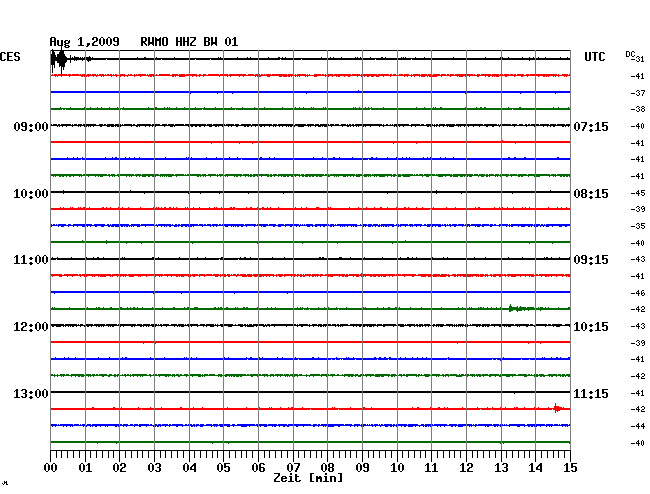Click the 'Zeit [min]' axis title
Image resolution: width=650 pixels, height=494 pixels.
pos(308,478)
